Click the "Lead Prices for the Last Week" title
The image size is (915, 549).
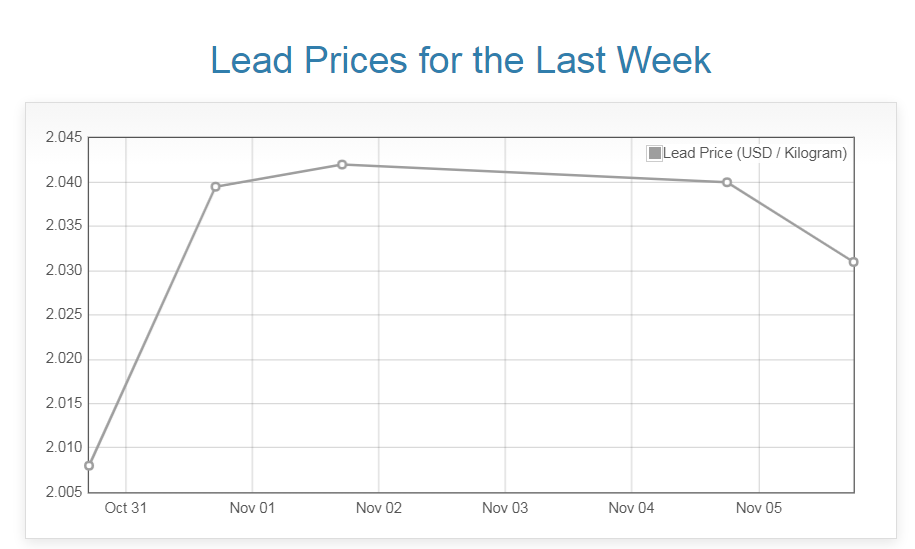point(461,60)
